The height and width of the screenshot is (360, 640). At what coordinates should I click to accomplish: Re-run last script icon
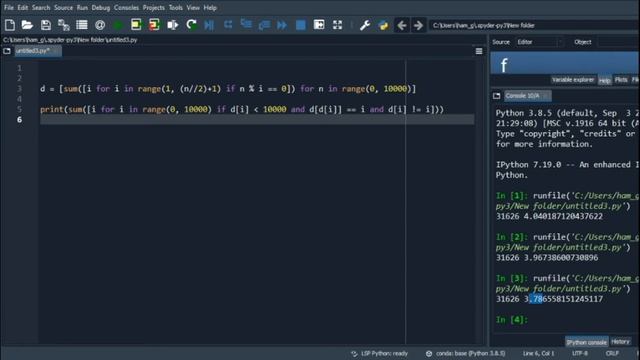coord(191,25)
